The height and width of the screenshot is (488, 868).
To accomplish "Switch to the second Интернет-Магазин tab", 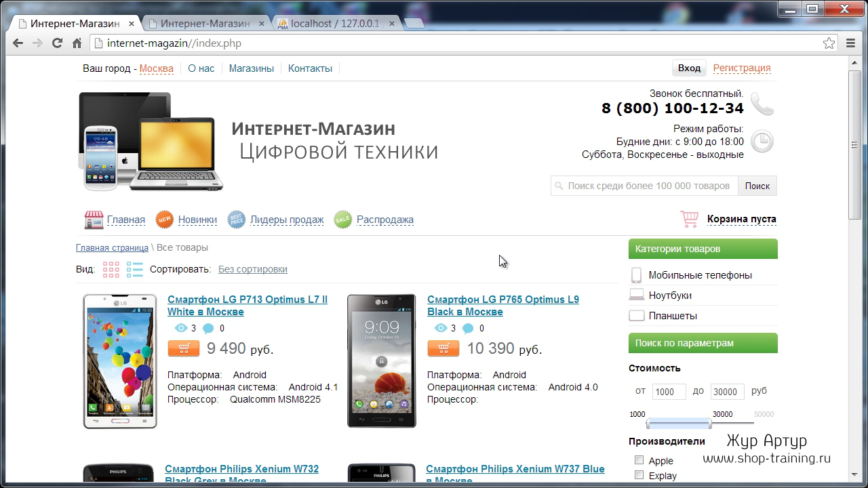I will coord(205,23).
